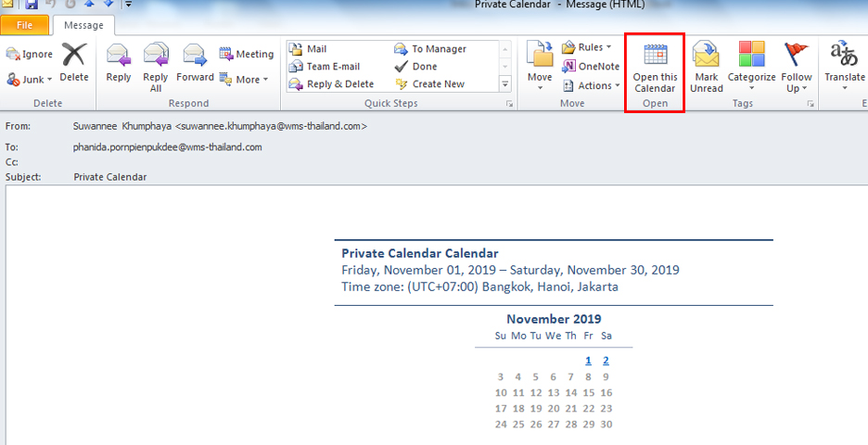Select the Team E-mail quick step
Viewport: 868px width, 445px height.
325,67
